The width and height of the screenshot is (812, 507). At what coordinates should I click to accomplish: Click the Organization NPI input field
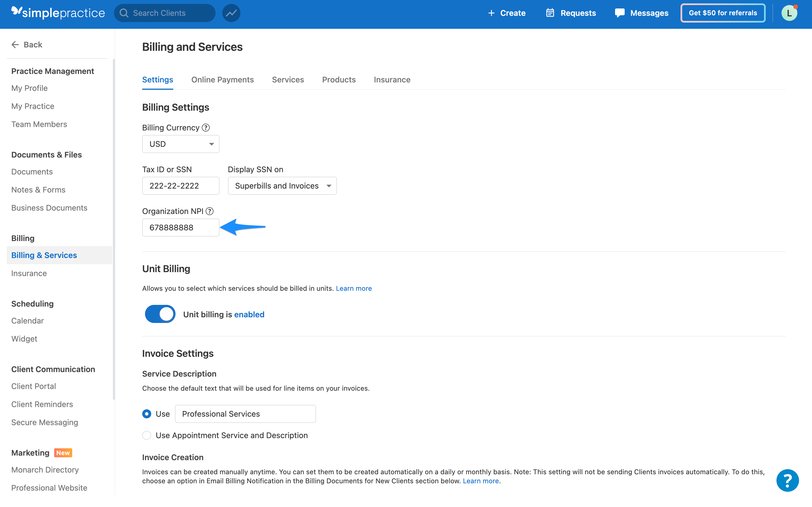[181, 227]
